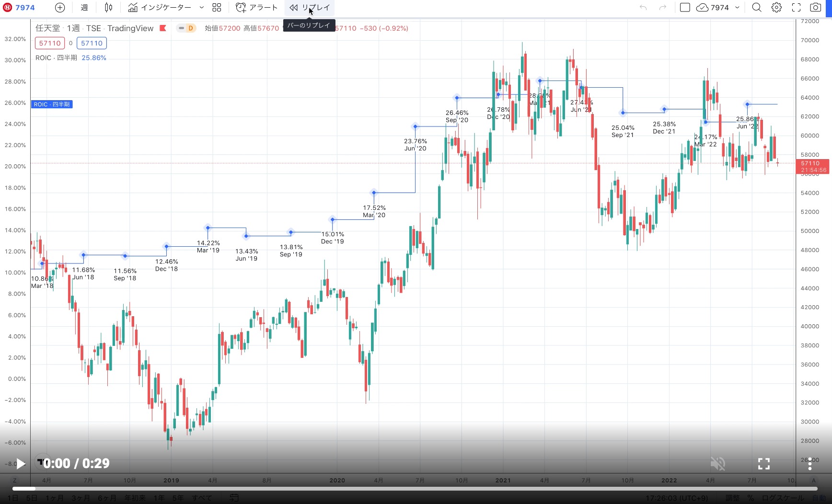Undo last chart action with the arrow icon

pos(643,8)
